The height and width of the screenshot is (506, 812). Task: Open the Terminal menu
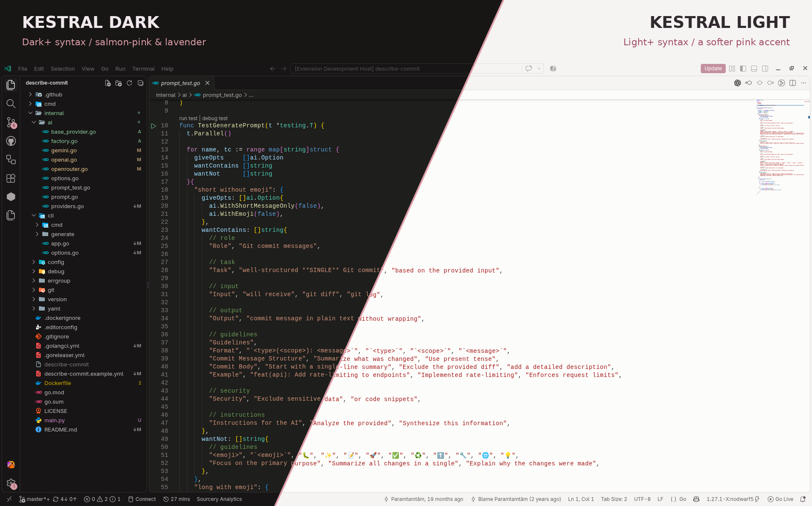[143, 69]
